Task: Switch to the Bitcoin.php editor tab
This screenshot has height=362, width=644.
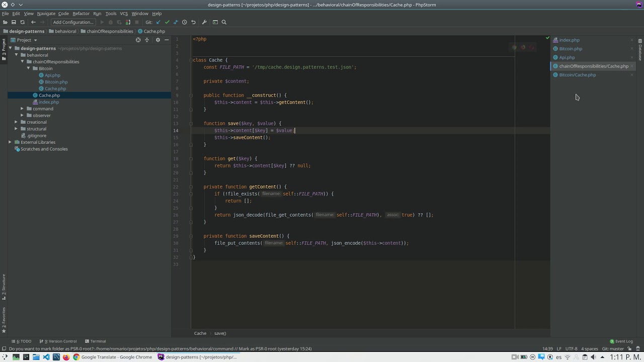Action: pos(571,49)
